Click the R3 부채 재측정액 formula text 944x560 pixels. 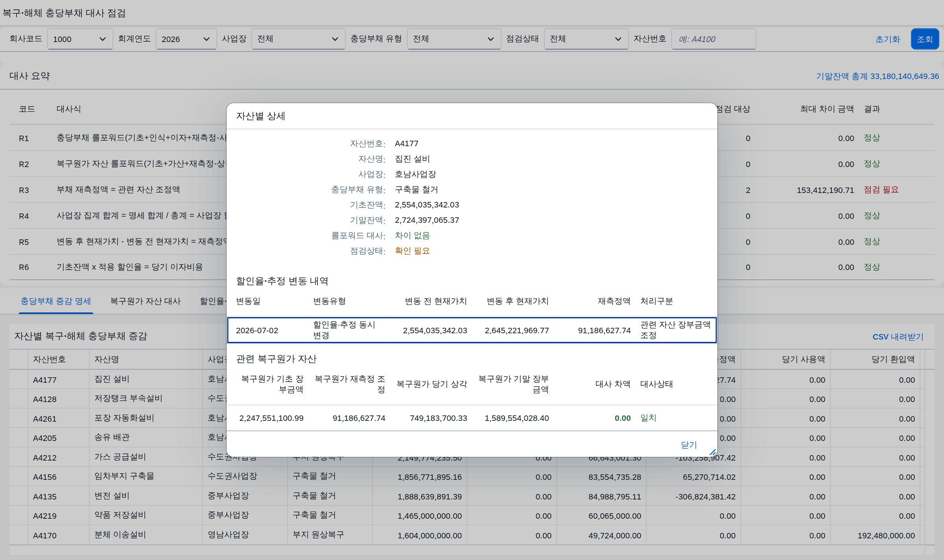[x=118, y=189]
